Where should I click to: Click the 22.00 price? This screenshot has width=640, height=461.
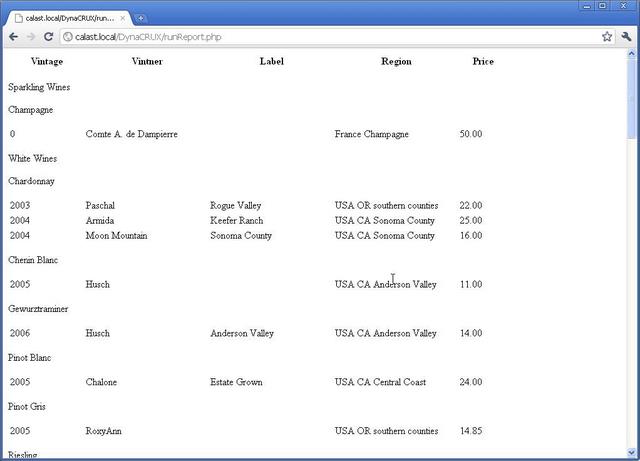pyautogui.click(x=471, y=205)
